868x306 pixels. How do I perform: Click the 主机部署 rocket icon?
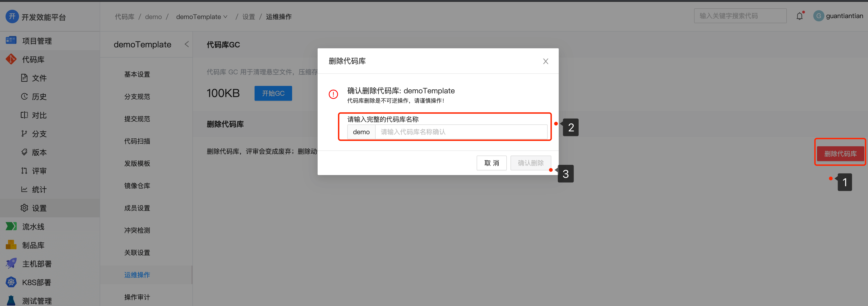pos(11,264)
